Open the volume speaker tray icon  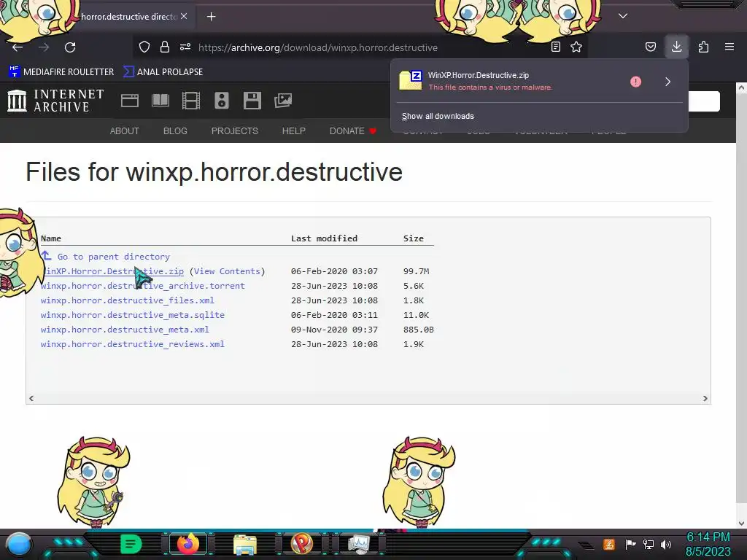pos(666,544)
